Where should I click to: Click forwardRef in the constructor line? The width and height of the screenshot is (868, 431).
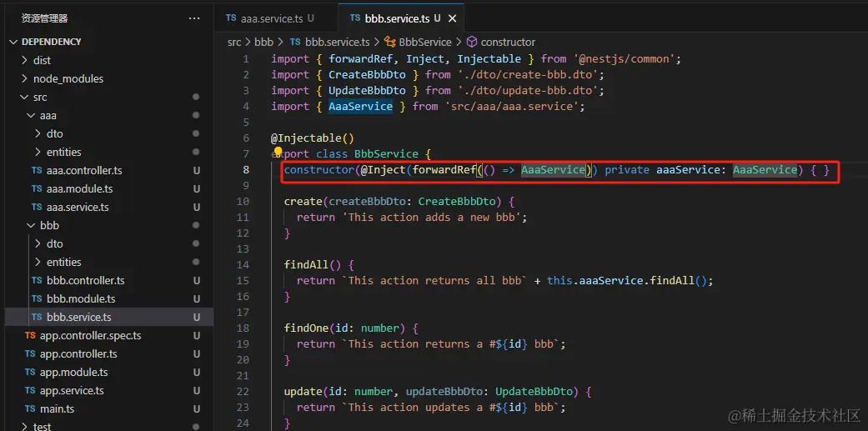(444, 170)
